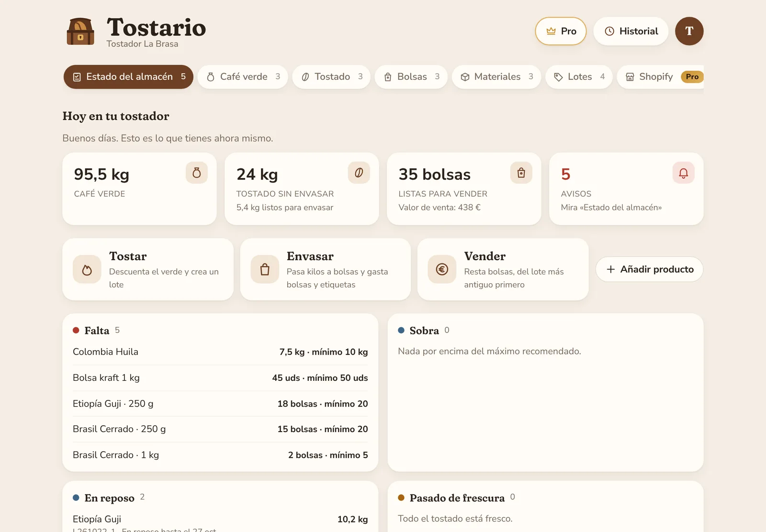The image size is (766, 532).
Task: Click the green coffee sack icon on 95,5 kg card
Action: [x=197, y=173]
